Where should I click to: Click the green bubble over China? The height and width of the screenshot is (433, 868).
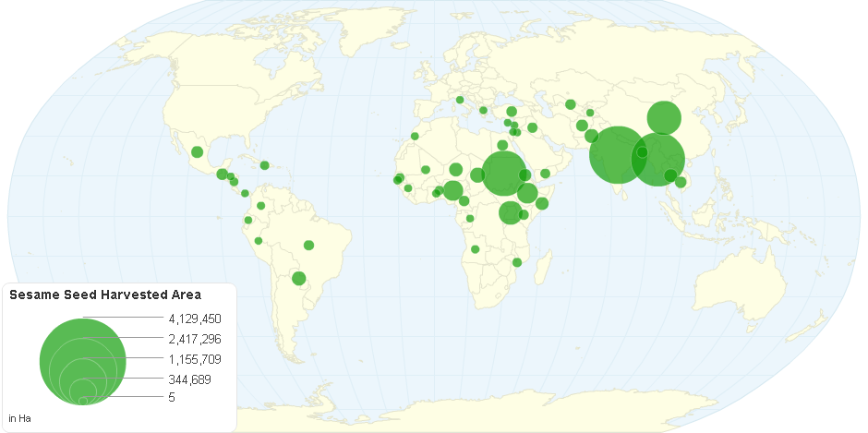coord(664,117)
